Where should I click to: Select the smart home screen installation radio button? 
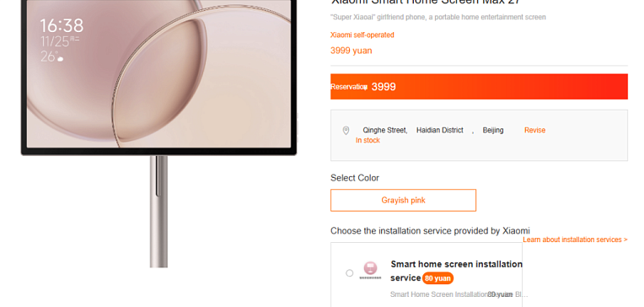coord(350,273)
